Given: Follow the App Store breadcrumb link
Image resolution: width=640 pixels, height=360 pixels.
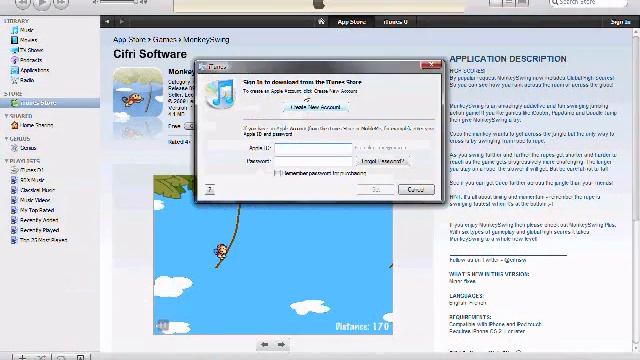Looking at the screenshot, I should pos(129,40).
